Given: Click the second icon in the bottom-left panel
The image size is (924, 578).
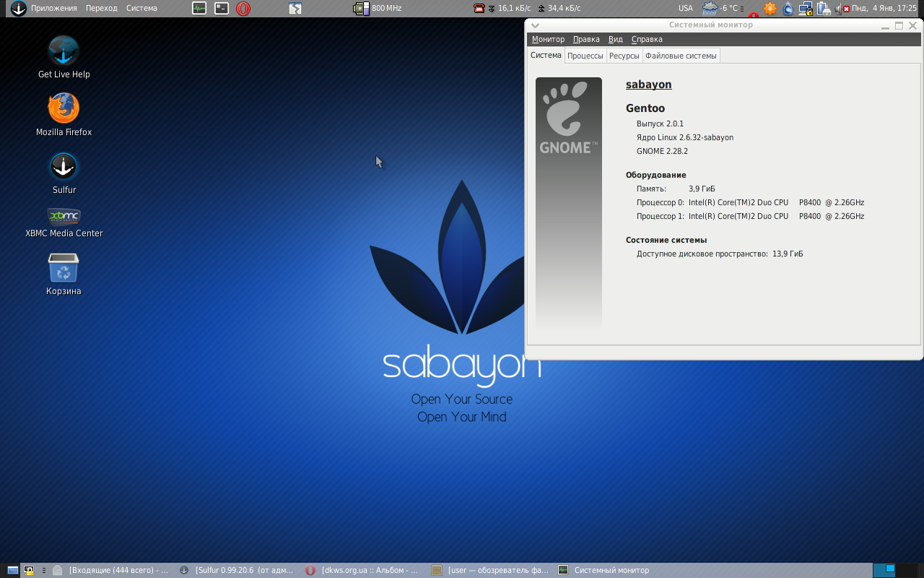Looking at the screenshot, I should coord(29,570).
